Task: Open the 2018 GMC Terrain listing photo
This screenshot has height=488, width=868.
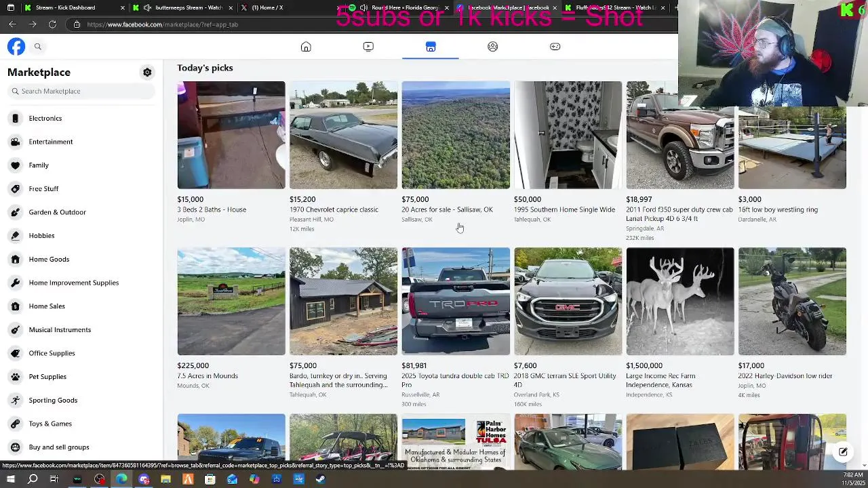Action: [568, 302]
